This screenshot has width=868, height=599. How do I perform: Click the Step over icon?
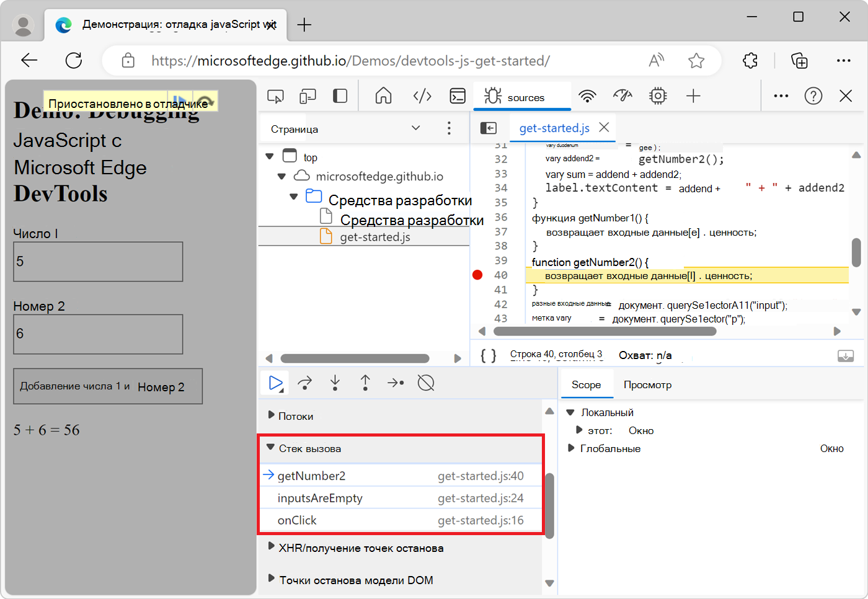(x=305, y=383)
